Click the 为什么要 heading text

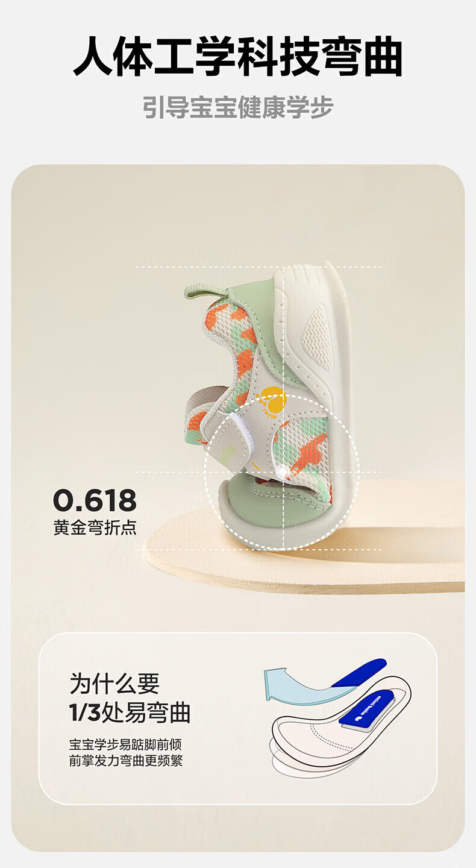(115, 684)
